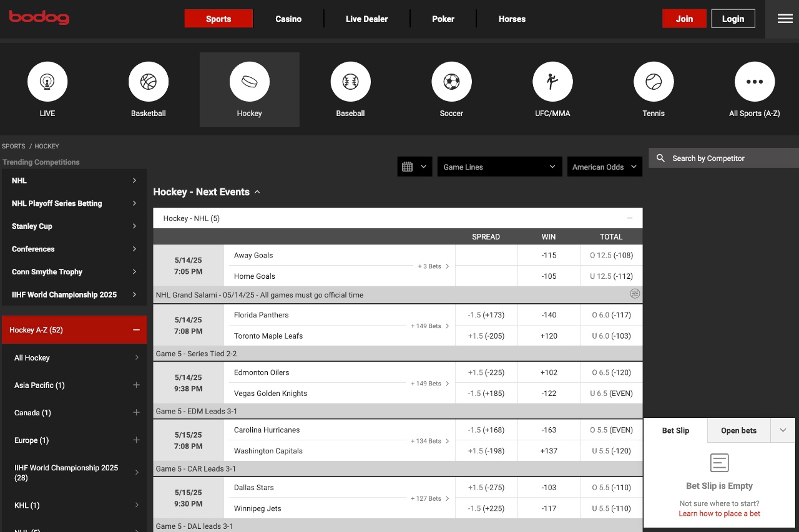
Task: Select Edmonton Oilers spread +1.5 (-225)
Action: (486, 372)
